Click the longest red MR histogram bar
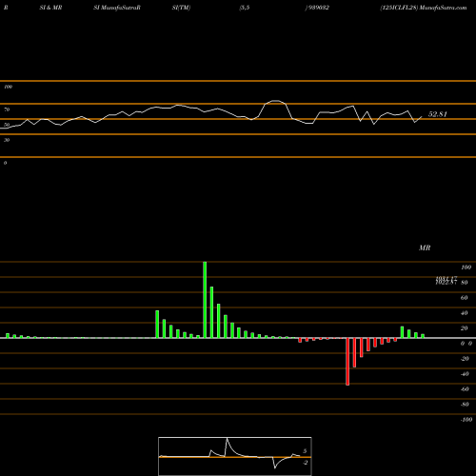The height and width of the screenshot is (476, 476). coord(347,362)
